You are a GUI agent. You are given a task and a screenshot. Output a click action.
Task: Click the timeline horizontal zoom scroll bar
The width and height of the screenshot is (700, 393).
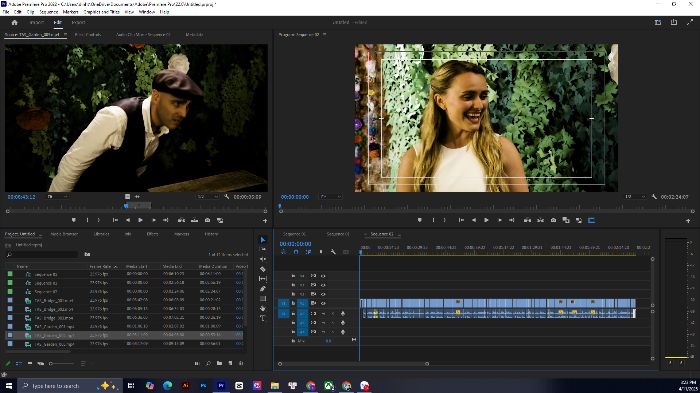pyautogui.click(x=353, y=364)
